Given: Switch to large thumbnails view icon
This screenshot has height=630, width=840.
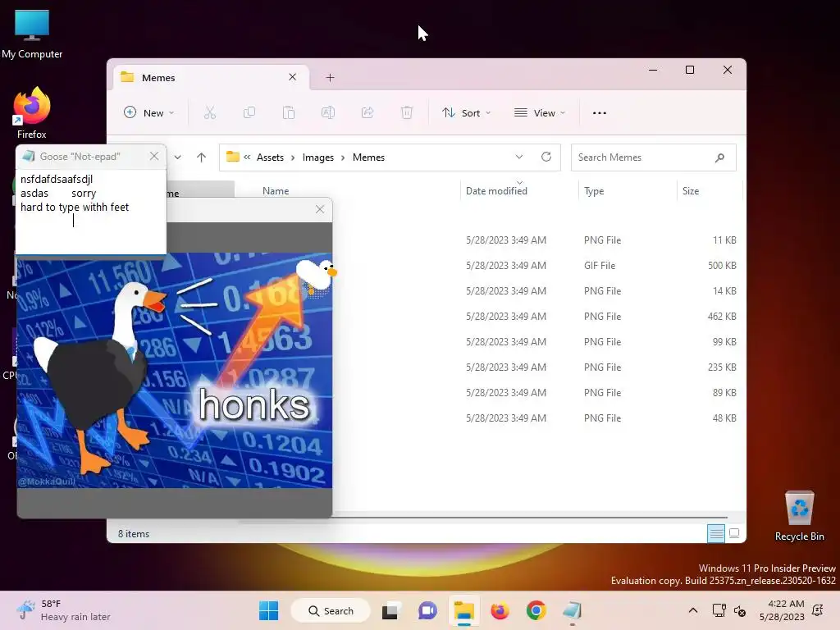Looking at the screenshot, I should click(x=734, y=533).
